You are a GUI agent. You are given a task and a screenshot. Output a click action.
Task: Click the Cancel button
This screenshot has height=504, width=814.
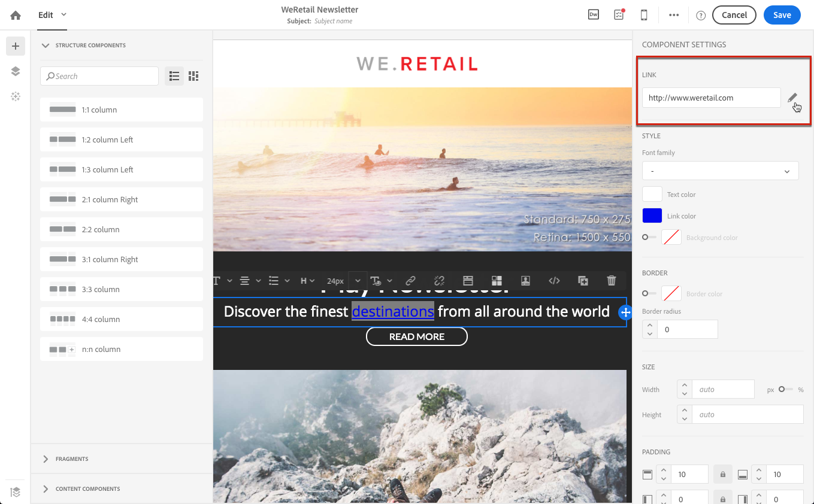click(x=734, y=15)
